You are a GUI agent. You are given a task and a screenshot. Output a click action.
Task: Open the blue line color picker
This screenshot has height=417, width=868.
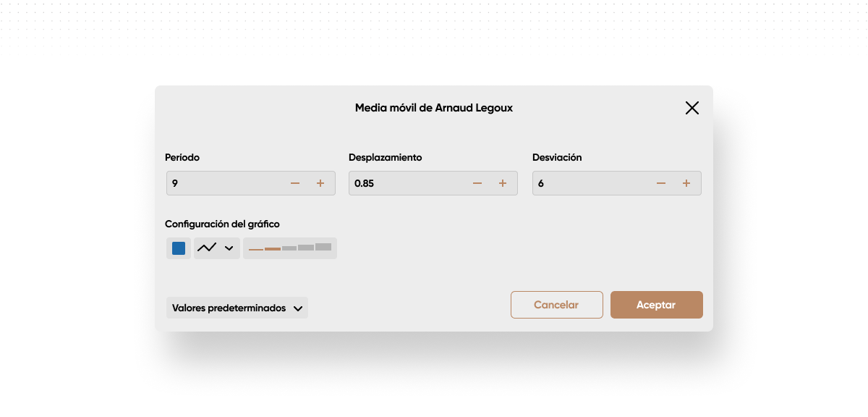pyautogui.click(x=179, y=248)
